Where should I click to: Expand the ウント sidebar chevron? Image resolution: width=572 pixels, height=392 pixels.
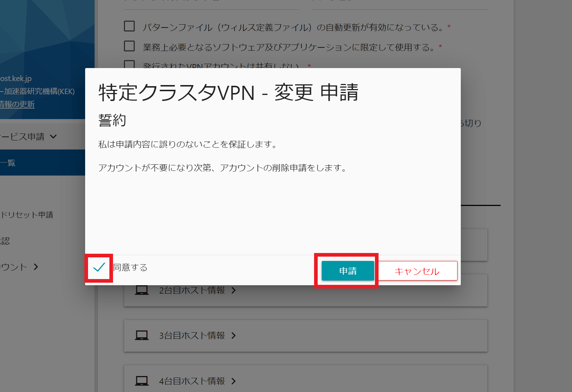(36, 267)
